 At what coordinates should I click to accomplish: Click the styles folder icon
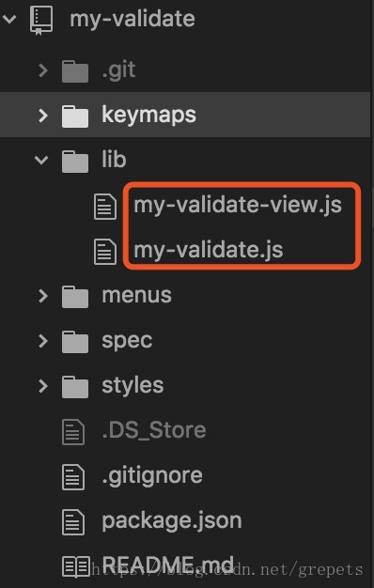(75, 387)
